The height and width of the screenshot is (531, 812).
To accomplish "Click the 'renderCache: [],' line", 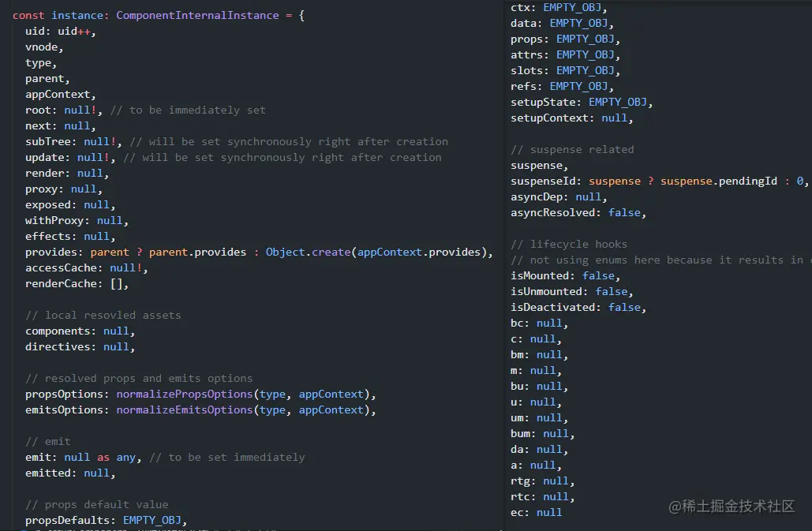I will tap(77, 283).
